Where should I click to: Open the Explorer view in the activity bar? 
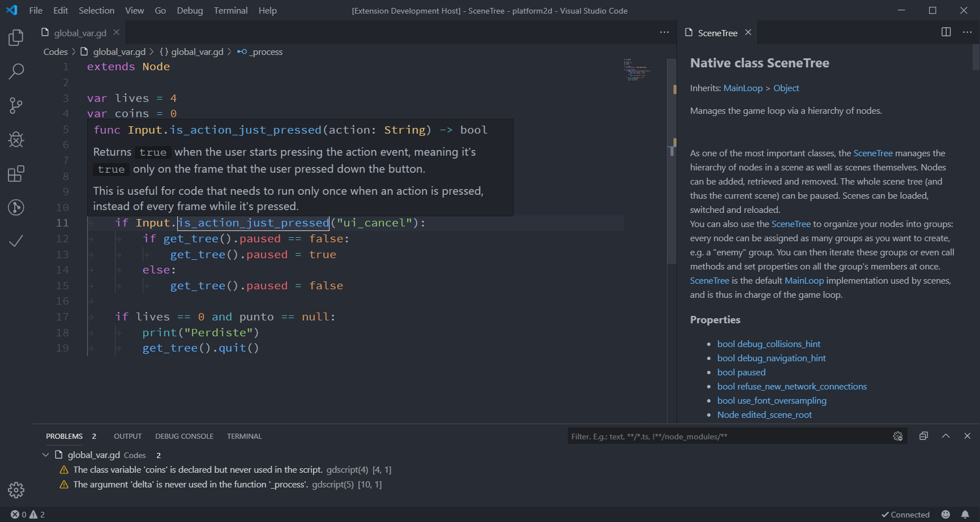(x=15, y=37)
